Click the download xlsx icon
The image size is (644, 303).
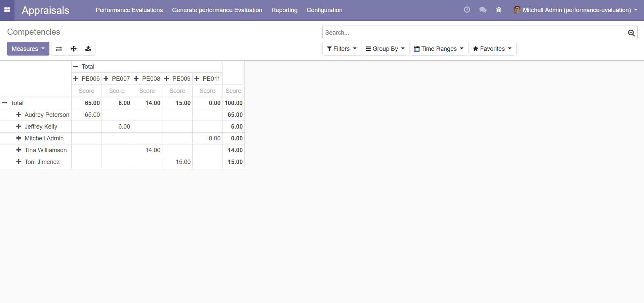coord(88,49)
